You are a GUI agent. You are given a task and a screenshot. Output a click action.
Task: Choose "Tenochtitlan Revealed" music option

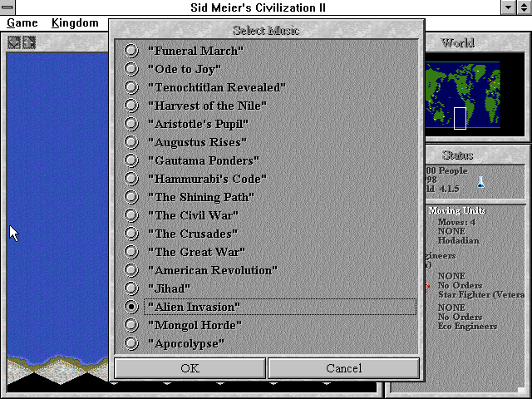pyautogui.click(x=131, y=87)
